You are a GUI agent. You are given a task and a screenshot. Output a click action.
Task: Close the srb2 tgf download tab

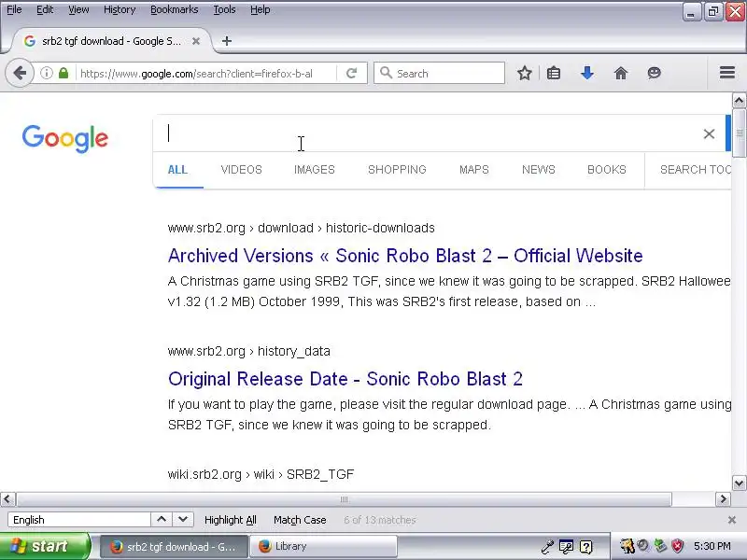coord(196,41)
